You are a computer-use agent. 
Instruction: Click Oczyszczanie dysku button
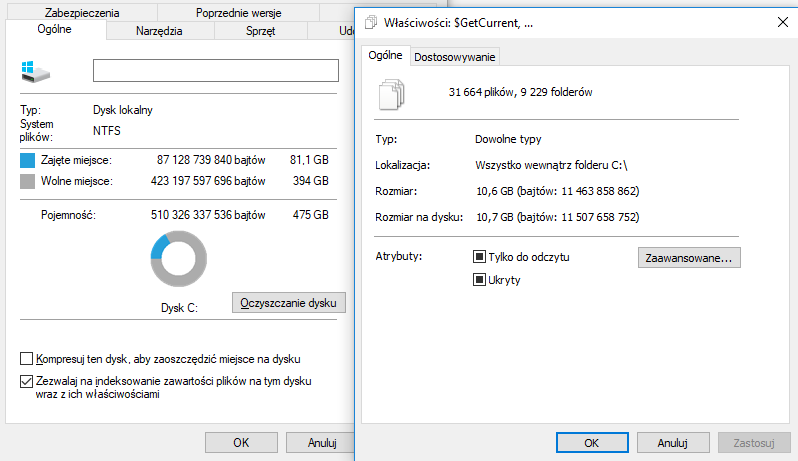289,303
